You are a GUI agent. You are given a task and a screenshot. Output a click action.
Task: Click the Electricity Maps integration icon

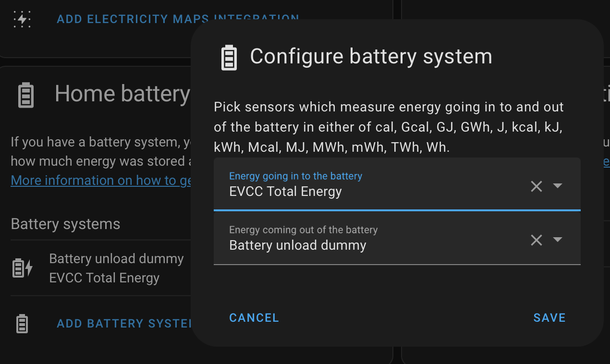pyautogui.click(x=22, y=19)
